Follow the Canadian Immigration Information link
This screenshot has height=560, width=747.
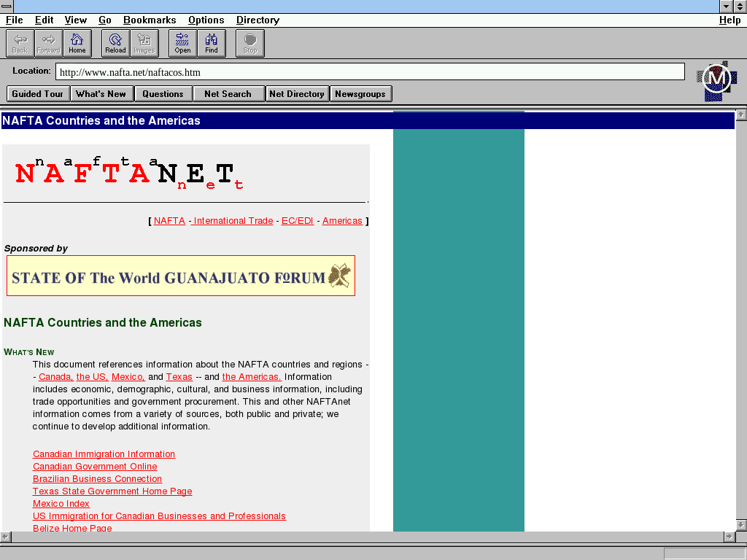tap(104, 454)
